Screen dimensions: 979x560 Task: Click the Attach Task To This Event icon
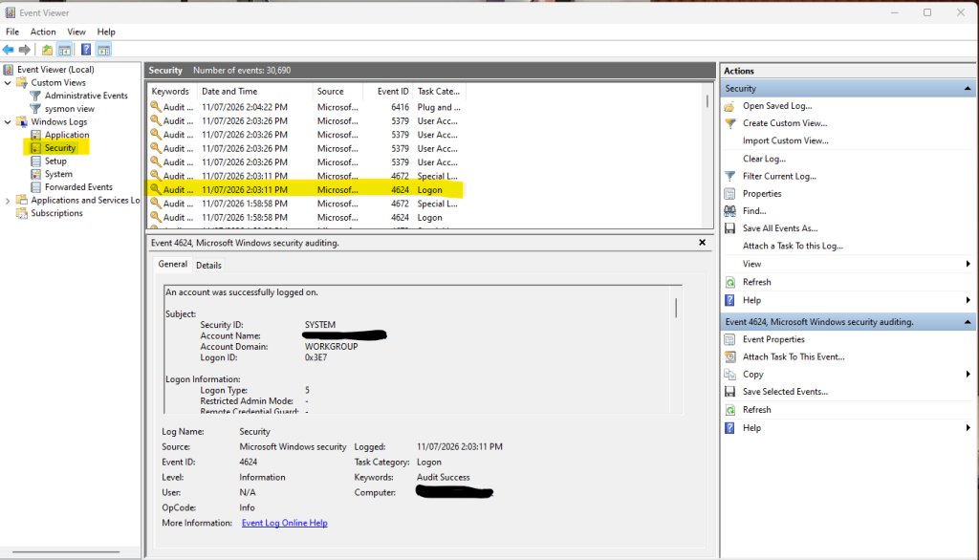pos(729,357)
